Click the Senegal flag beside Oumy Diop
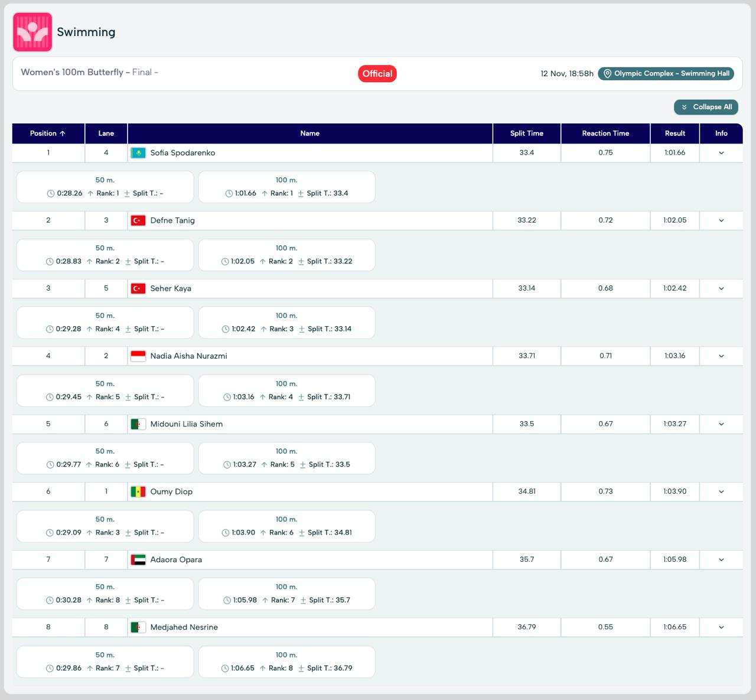The image size is (756, 700). coord(138,491)
